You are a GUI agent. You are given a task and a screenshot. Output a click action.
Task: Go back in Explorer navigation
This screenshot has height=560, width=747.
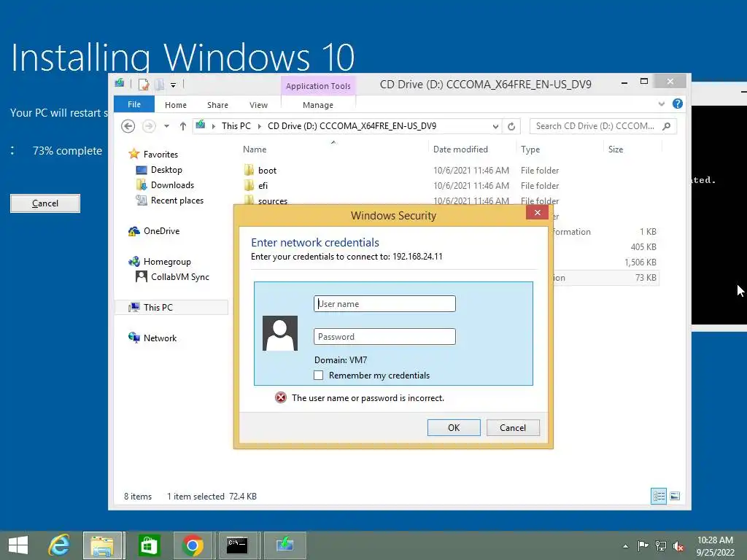point(128,126)
